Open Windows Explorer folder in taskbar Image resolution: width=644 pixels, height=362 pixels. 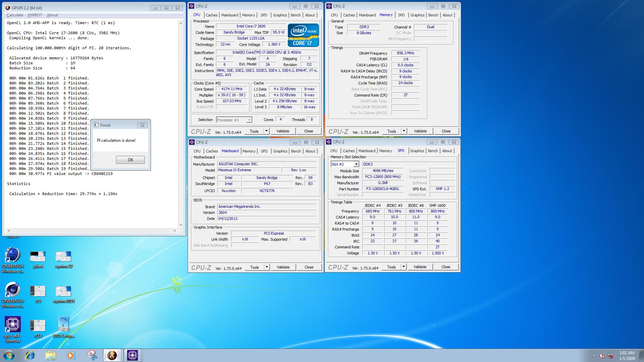[x=50, y=355]
